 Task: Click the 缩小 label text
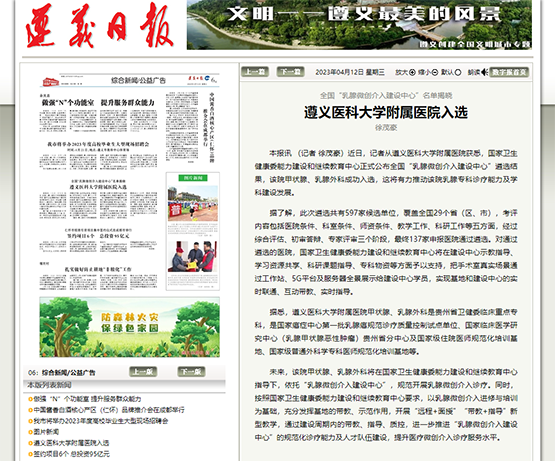[424, 72]
